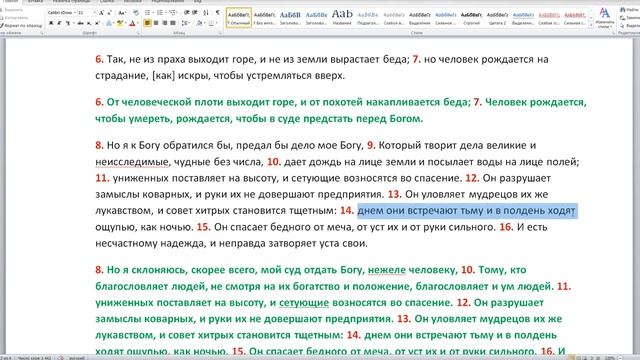Switch to the Page Layout tab

[71, 1]
